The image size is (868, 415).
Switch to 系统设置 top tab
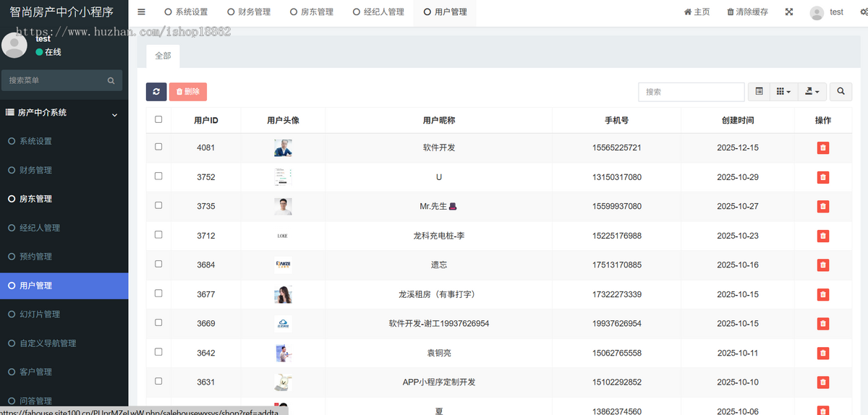[186, 12]
